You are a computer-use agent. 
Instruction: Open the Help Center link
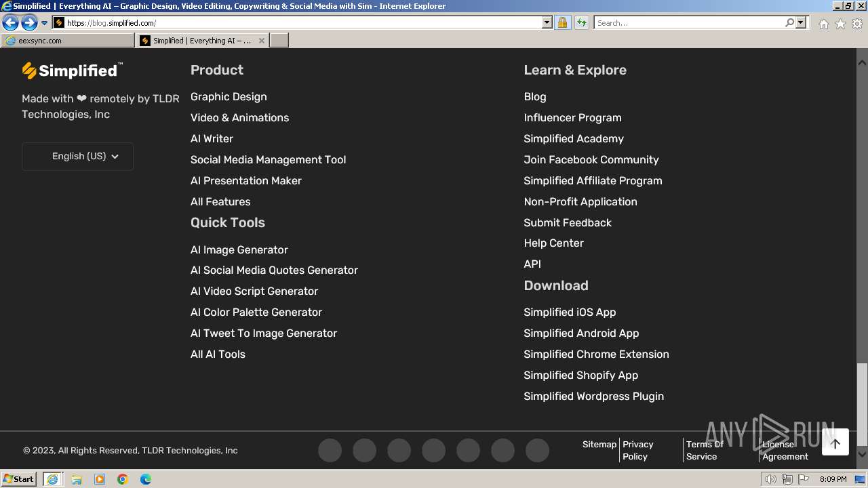click(x=553, y=243)
